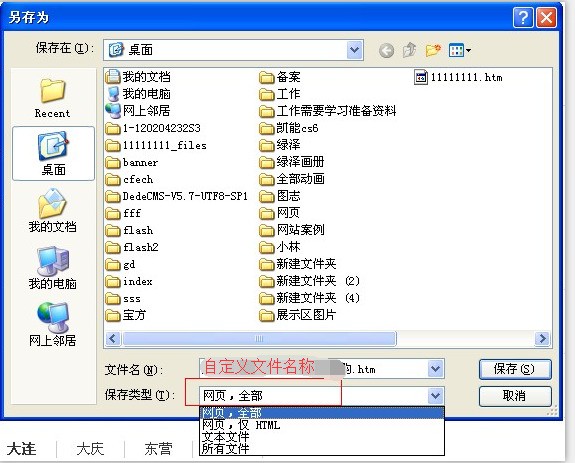Click the horizontal scrollbar right arrow
The image size is (575, 463).
[x=542, y=338]
